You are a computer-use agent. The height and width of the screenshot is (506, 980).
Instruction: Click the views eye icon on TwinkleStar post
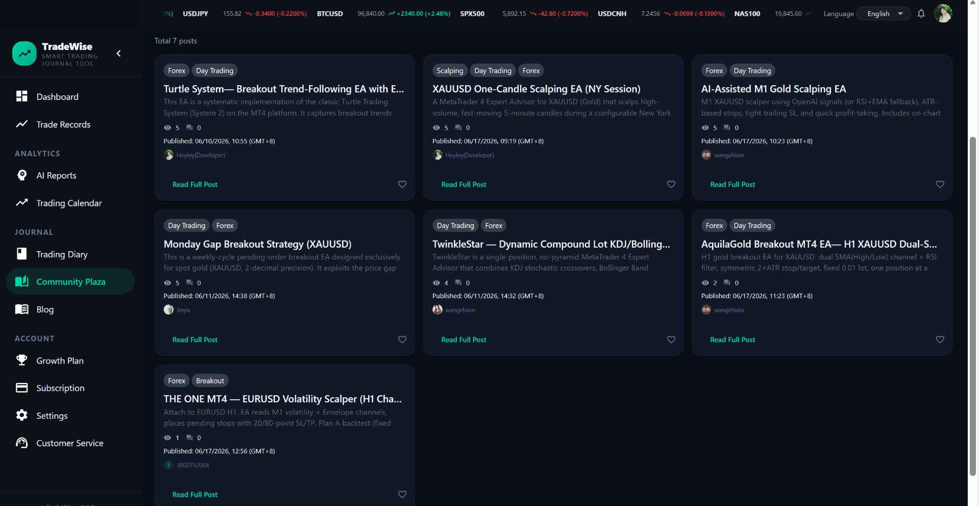436,282
